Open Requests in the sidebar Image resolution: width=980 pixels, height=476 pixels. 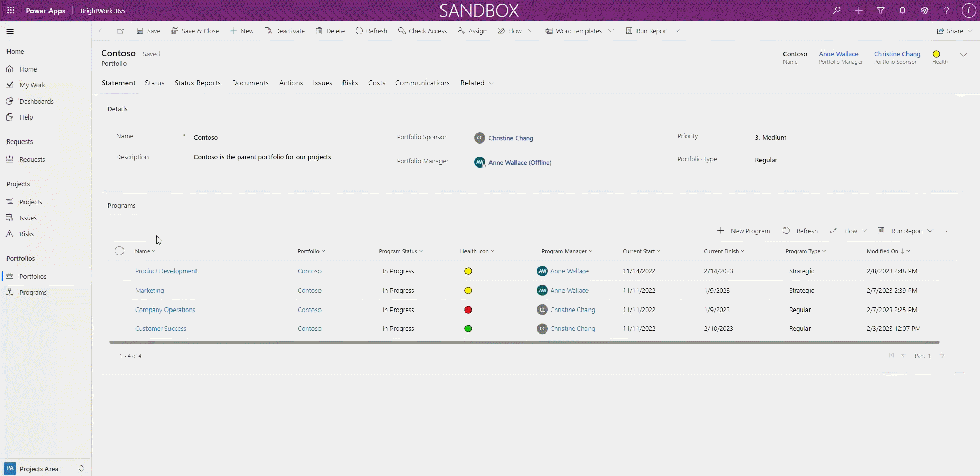point(32,160)
